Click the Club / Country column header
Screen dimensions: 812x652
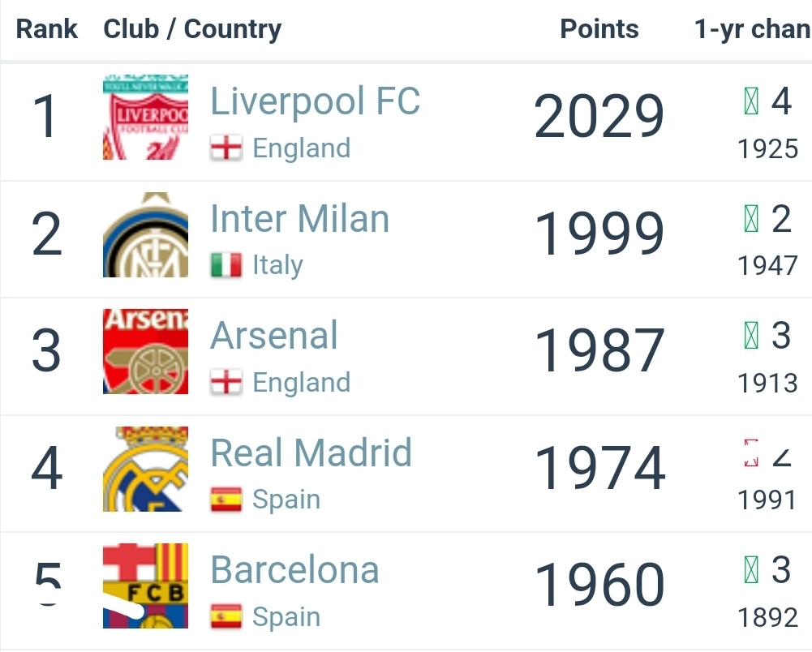[x=192, y=29]
